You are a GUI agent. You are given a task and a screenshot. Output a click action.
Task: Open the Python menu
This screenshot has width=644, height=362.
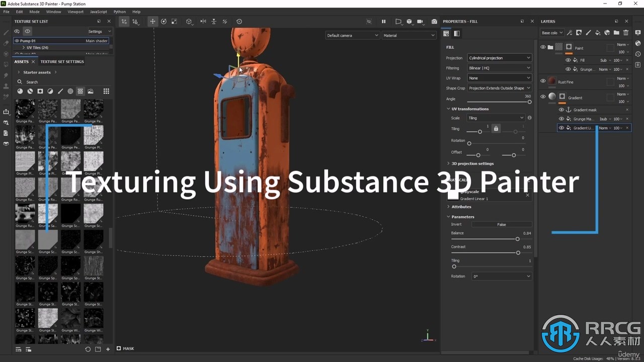point(120,12)
